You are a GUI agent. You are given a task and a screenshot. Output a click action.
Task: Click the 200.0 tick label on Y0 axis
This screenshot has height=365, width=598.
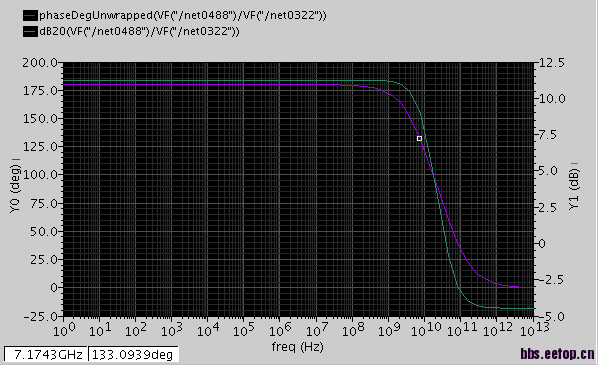click(40, 63)
